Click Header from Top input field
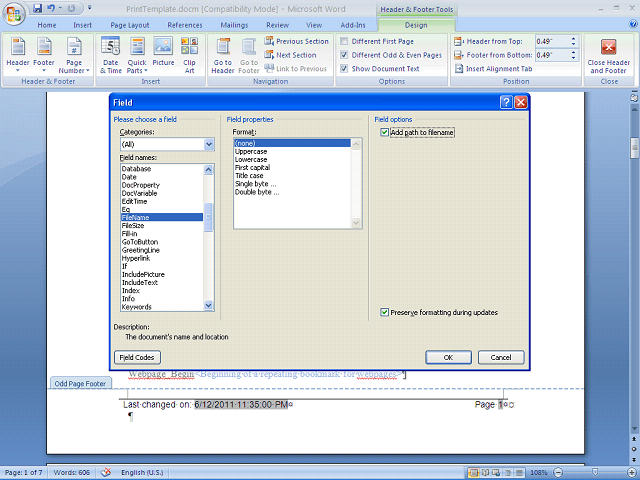 coord(552,41)
